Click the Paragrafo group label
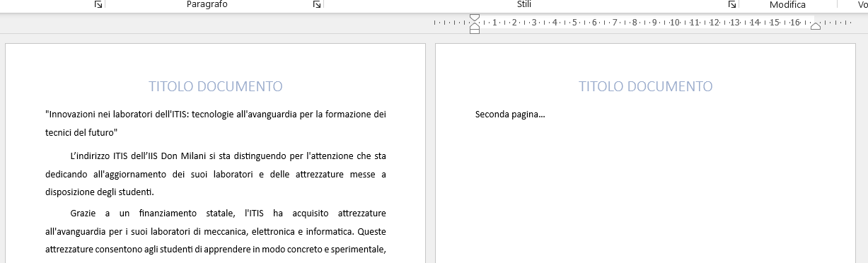Image resolution: width=868 pixels, height=263 pixels. 207,5
